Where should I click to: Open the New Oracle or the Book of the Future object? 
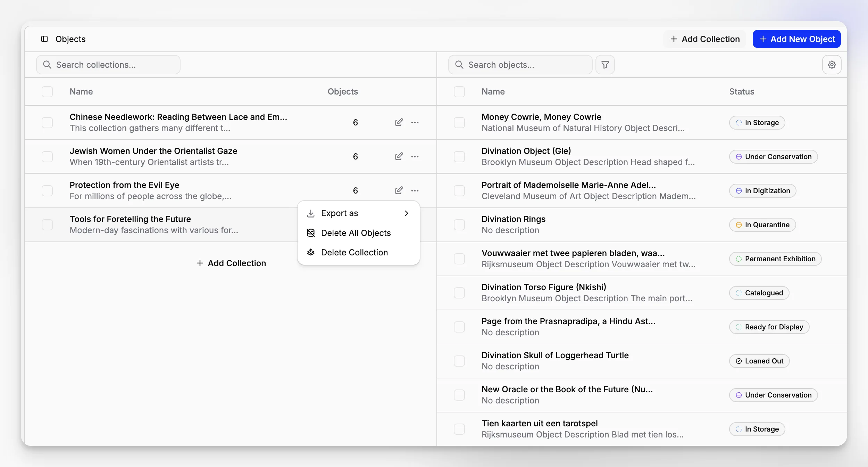tap(567, 390)
